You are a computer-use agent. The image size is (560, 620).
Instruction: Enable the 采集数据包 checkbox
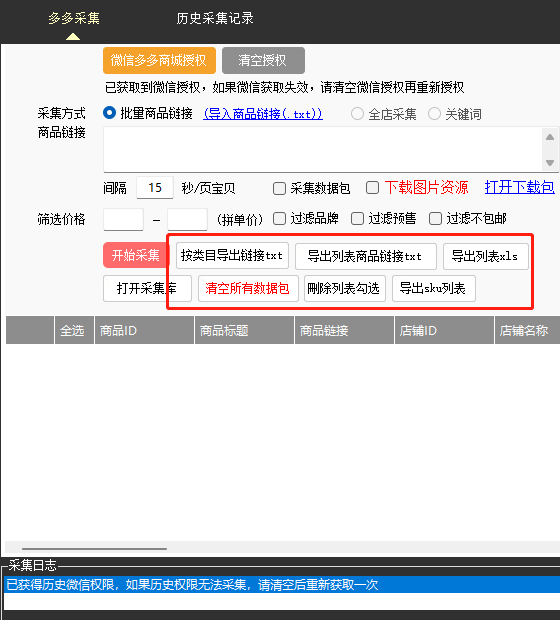(279, 188)
